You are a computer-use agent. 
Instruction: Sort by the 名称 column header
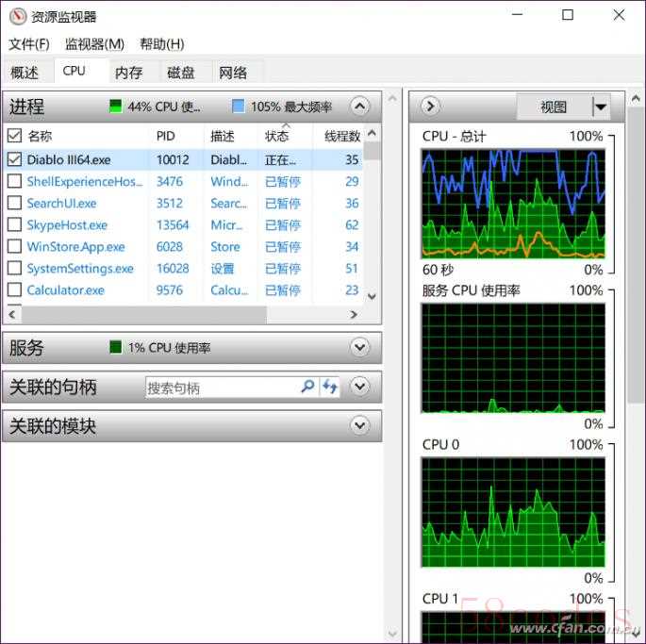point(40,136)
